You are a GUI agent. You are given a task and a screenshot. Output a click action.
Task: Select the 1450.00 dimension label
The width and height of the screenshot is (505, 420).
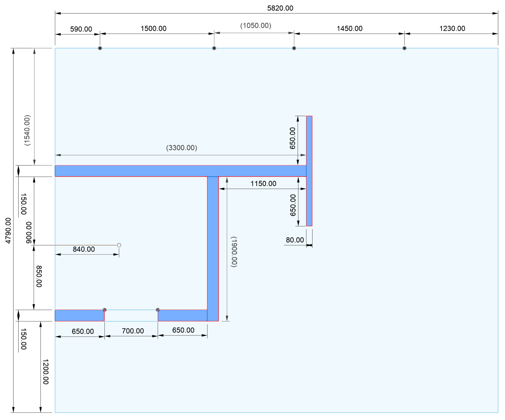point(349,28)
